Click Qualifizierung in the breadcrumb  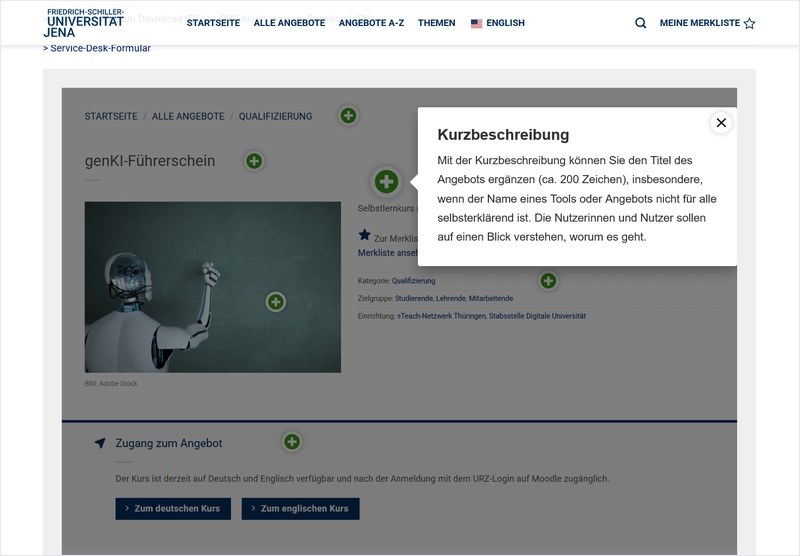pos(275,117)
